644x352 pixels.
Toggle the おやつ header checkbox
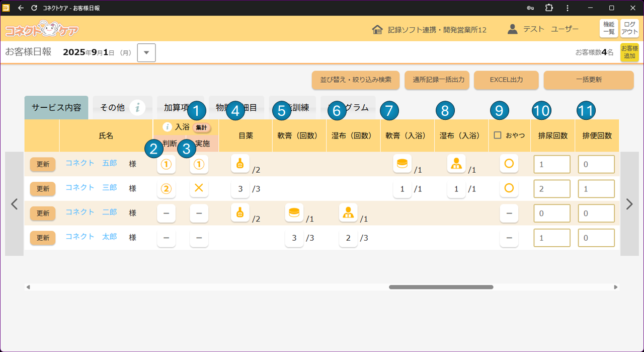tap(498, 135)
